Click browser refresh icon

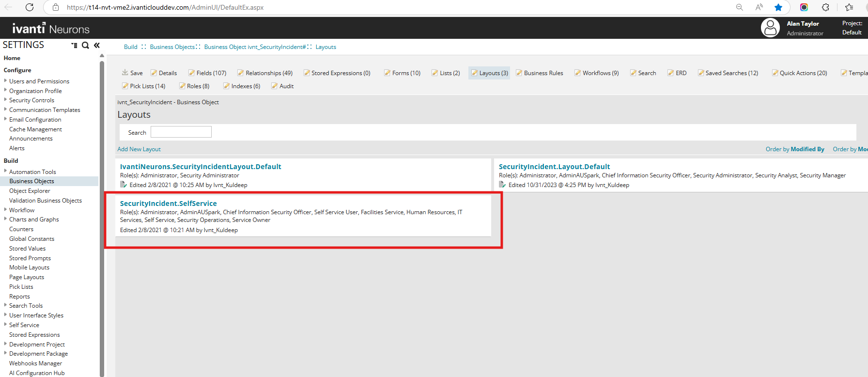[30, 7]
